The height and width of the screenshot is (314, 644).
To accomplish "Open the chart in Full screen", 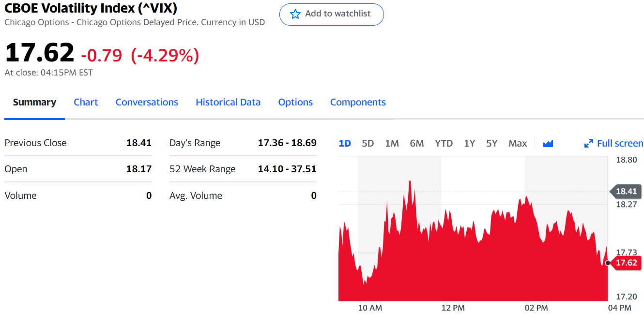I will [x=614, y=143].
